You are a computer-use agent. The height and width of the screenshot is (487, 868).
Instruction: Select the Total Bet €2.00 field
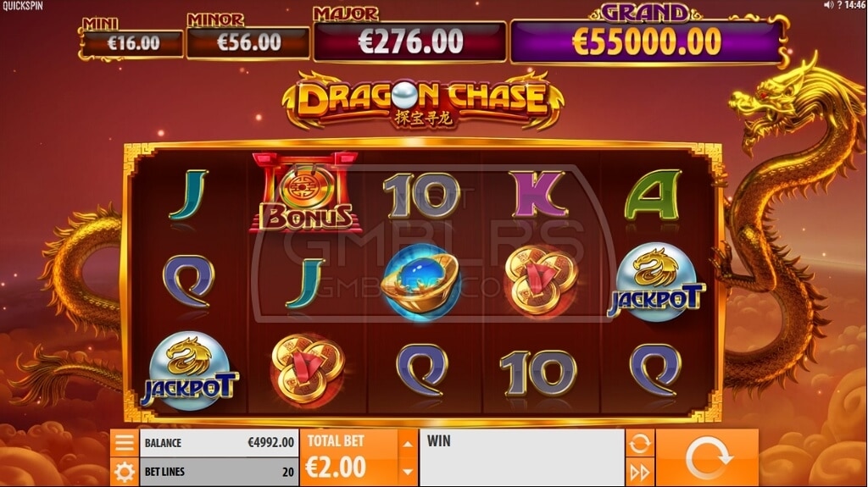click(348, 457)
